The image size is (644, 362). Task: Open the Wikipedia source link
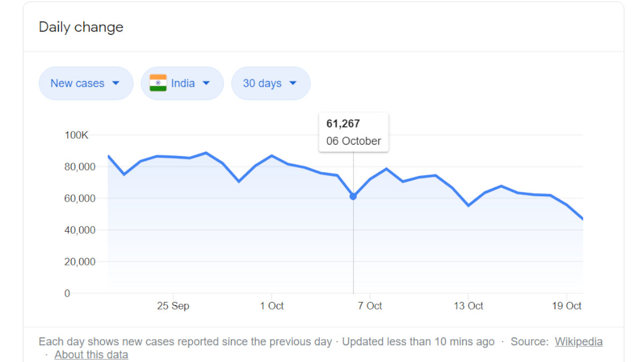[579, 342]
